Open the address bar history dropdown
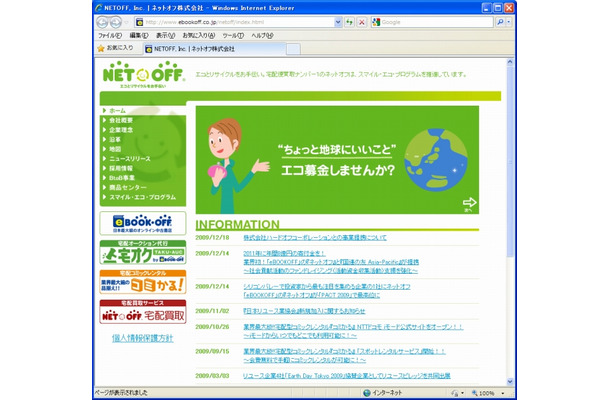610x400 pixels. pyautogui.click(x=338, y=22)
